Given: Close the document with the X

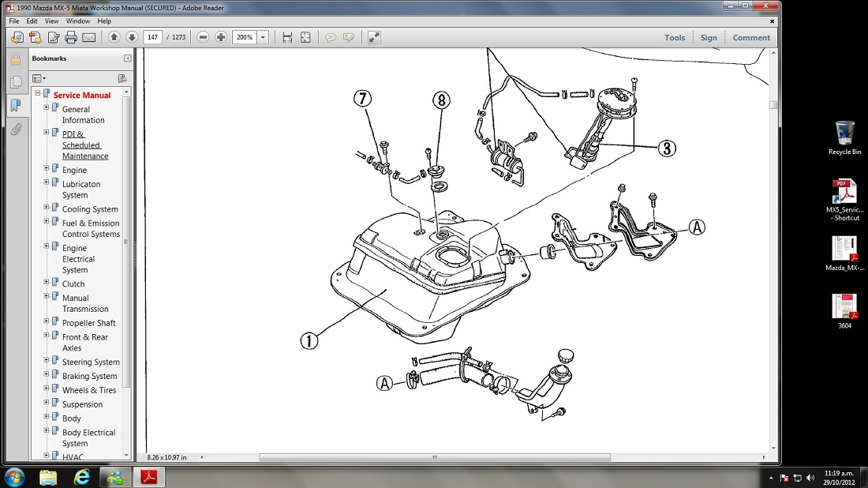Looking at the screenshot, I should [x=773, y=21].
